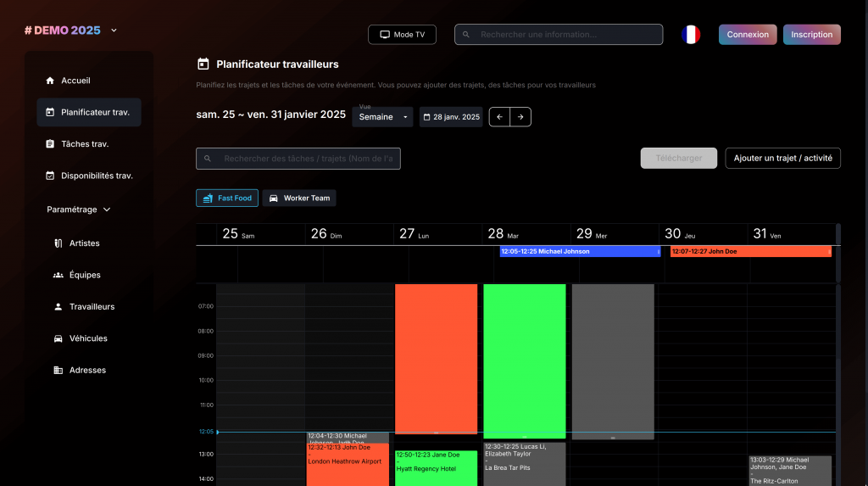Image resolution: width=868 pixels, height=486 pixels.
Task: Click the Équipes group icon
Action: point(58,275)
